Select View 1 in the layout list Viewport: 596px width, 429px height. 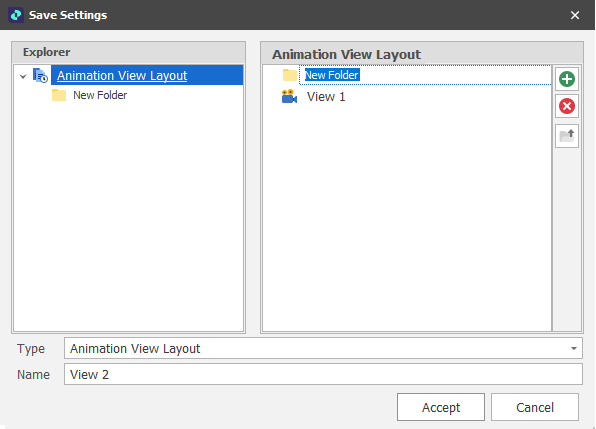click(x=326, y=97)
